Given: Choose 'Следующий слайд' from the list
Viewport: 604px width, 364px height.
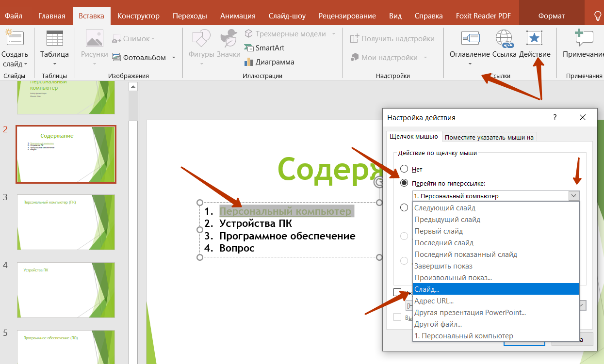Looking at the screenshot, I should coord(496,208).
